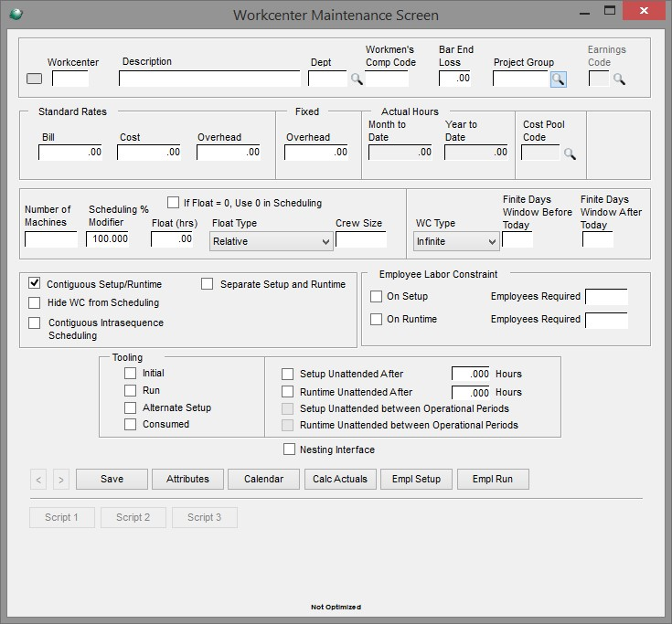Click the Number of Machines field
This screenshot has height=624, width=672.
click(51, 239)
